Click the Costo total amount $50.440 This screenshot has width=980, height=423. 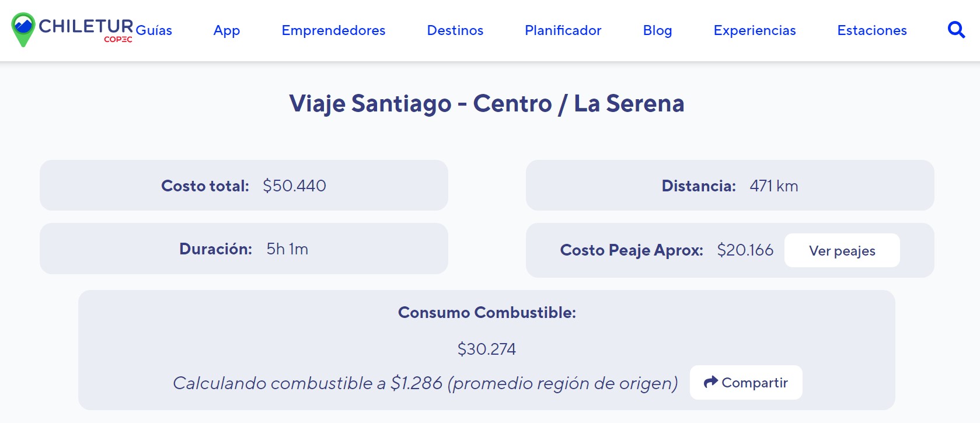click(295, 186)
